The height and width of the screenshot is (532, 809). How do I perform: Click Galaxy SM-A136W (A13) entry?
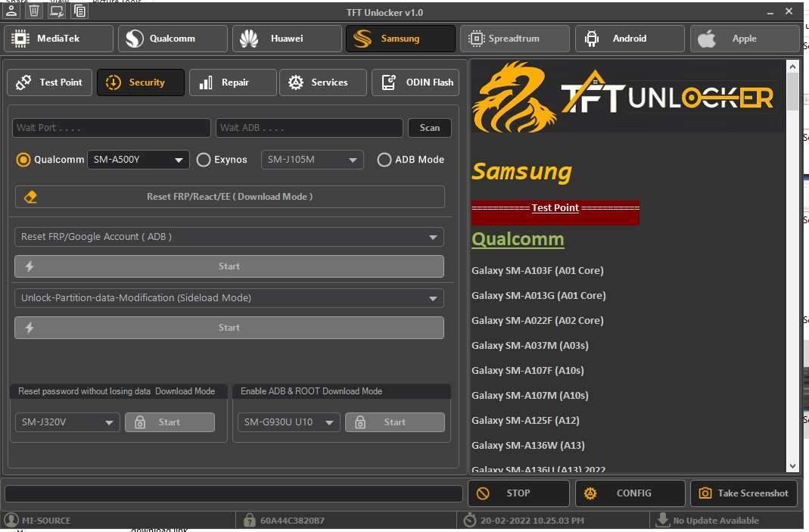tap(527, 445)
